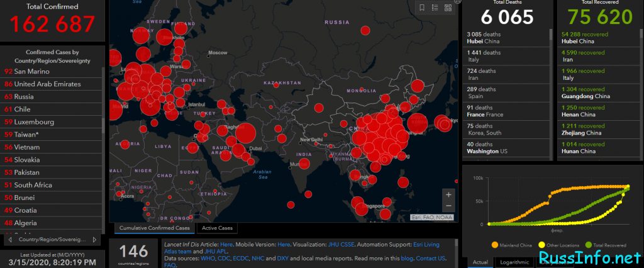
Task: Toggle Other Locations series in chart legend
Action: 559,245
